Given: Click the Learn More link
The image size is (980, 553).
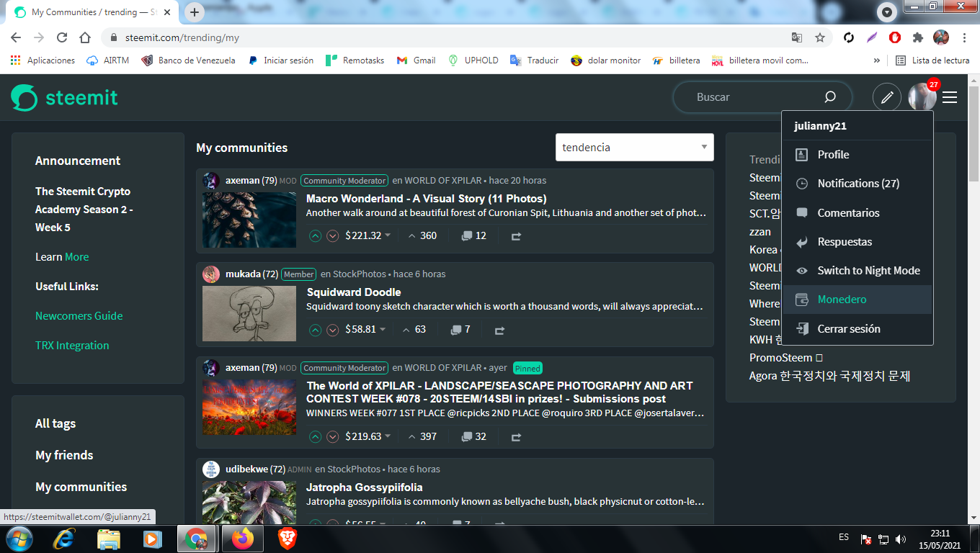Looking at the screenshot, I should 77,257.
